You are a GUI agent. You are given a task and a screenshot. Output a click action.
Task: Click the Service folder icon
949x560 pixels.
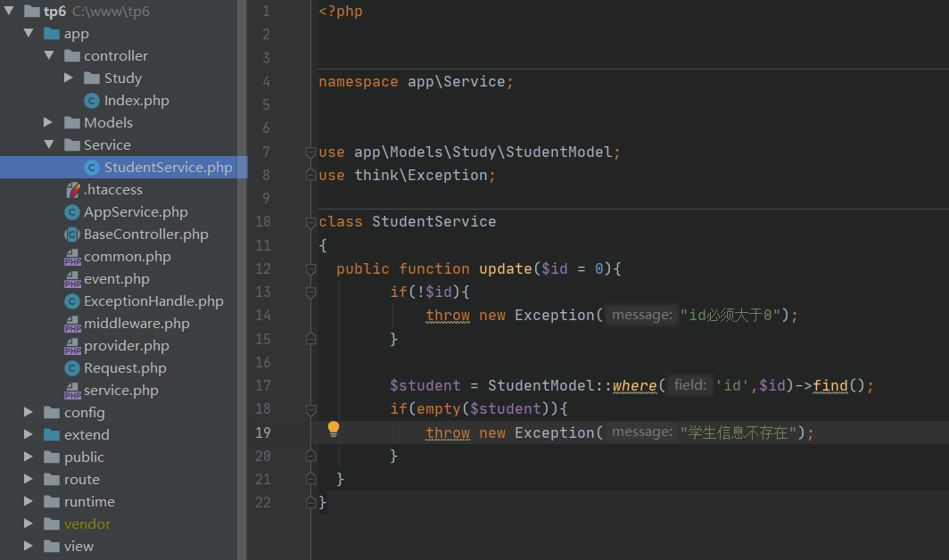click(x=72, y=145)
